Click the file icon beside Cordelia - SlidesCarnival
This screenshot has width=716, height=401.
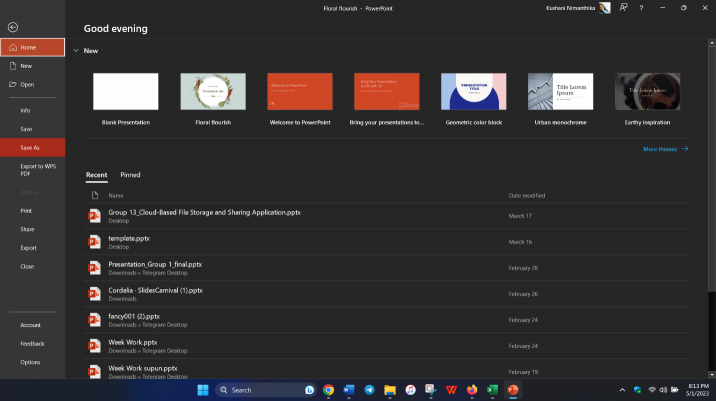pyautogui.click(x=95, y=294)
